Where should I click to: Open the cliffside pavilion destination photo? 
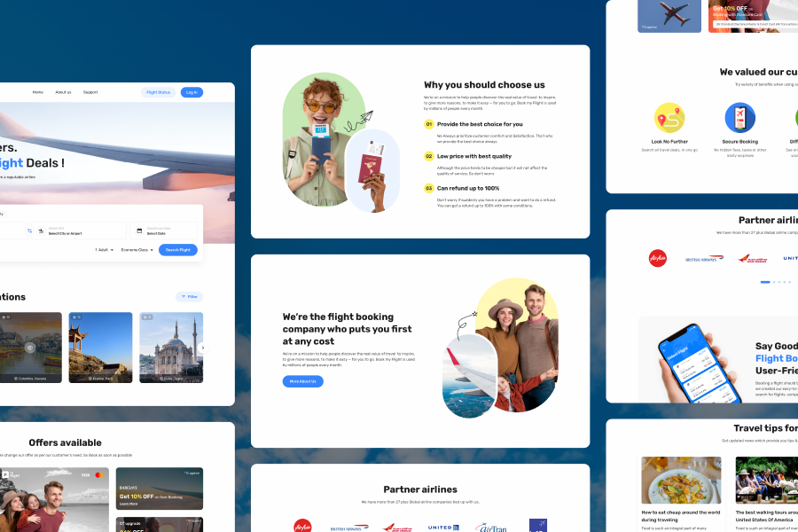click(100, 348)
